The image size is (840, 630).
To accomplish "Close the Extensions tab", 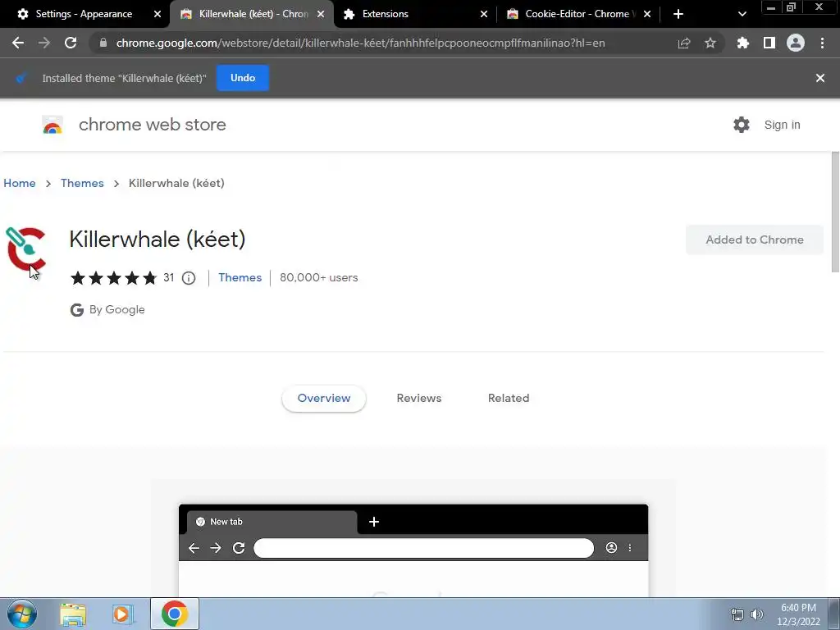I will pyautogui.click(x=484, y=14).
